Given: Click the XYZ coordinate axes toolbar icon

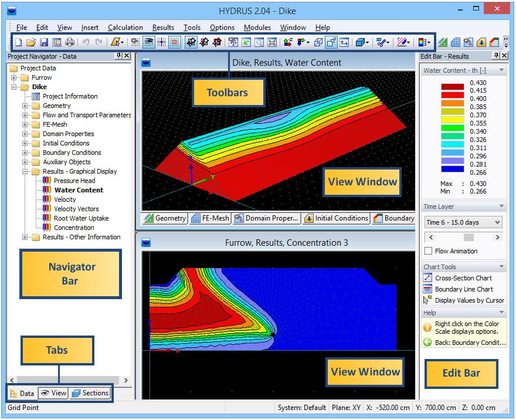Looking at the screenshot, I should (x=288, y=42).
